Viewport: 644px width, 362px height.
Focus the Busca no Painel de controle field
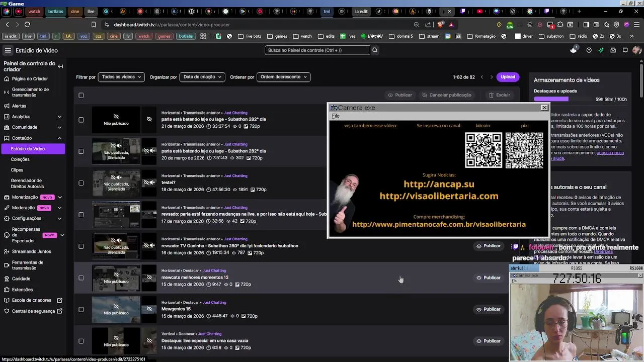pyautogui.click(x=317, y=50)
